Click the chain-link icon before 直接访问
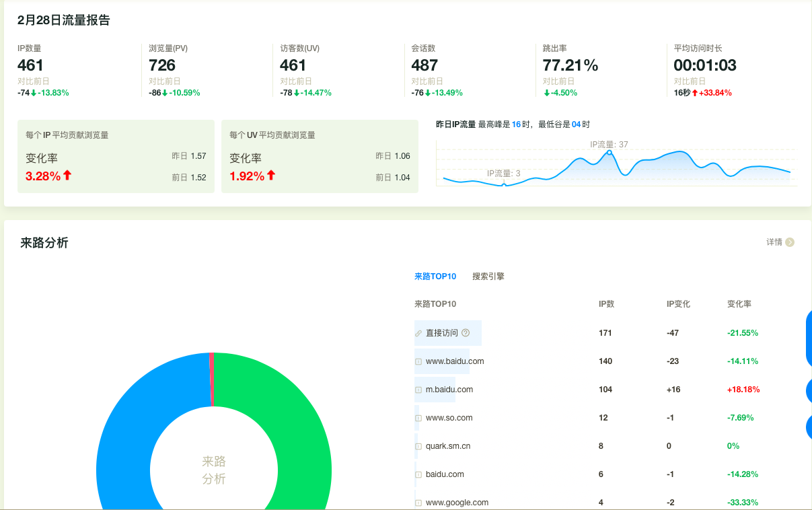This screenshot has height=510, width=812. coord(418,333)
